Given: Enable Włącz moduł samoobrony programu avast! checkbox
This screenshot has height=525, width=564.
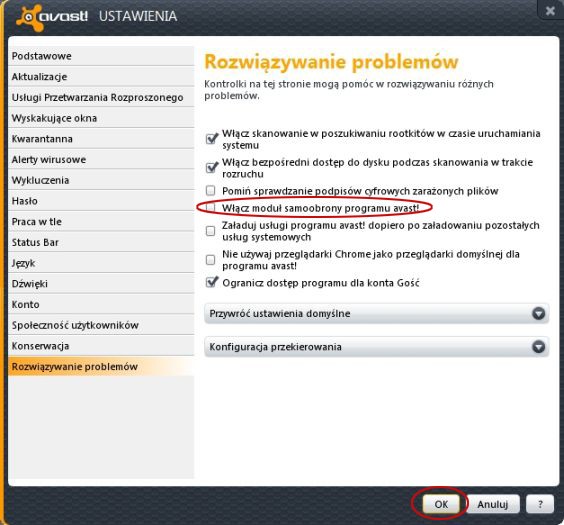Looking at the screenshot, I should coord(210,207).
